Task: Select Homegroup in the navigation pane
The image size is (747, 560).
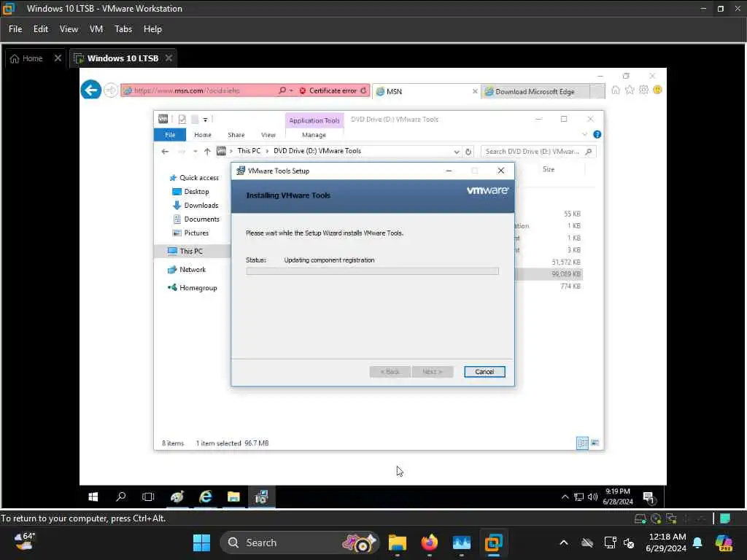Action: tap(193, 287)
